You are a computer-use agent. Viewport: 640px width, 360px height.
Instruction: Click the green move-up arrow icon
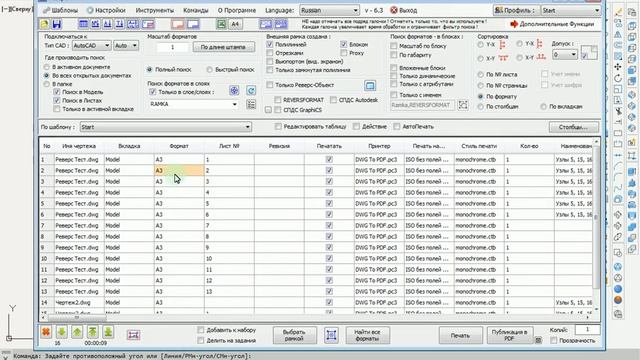coord(77,332)
